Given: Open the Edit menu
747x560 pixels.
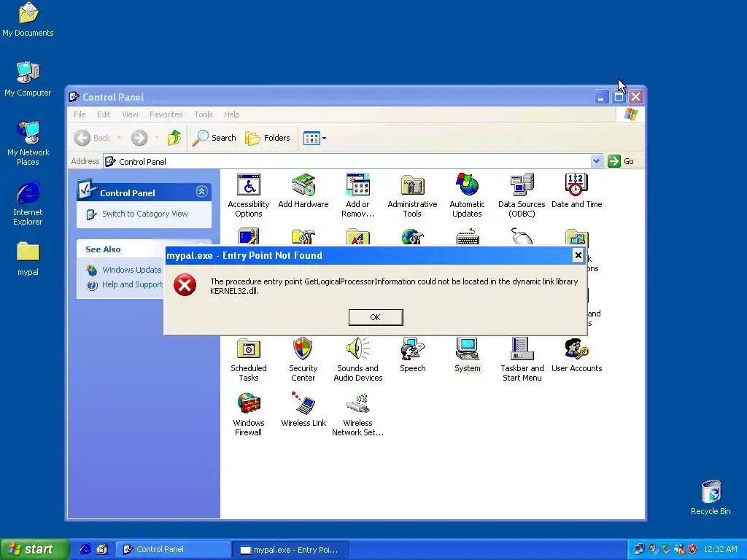Looking at the screenshot, I should pos(104,114).
